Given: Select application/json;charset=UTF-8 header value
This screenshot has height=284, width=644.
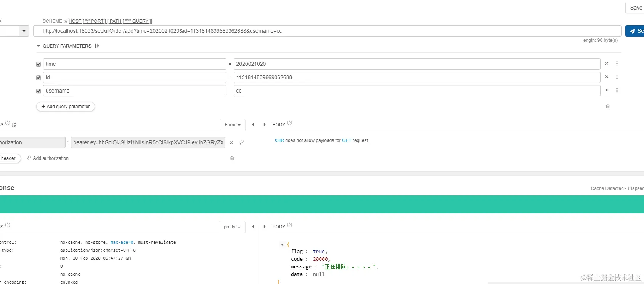Looking at the screenshot, I should 98,250.
